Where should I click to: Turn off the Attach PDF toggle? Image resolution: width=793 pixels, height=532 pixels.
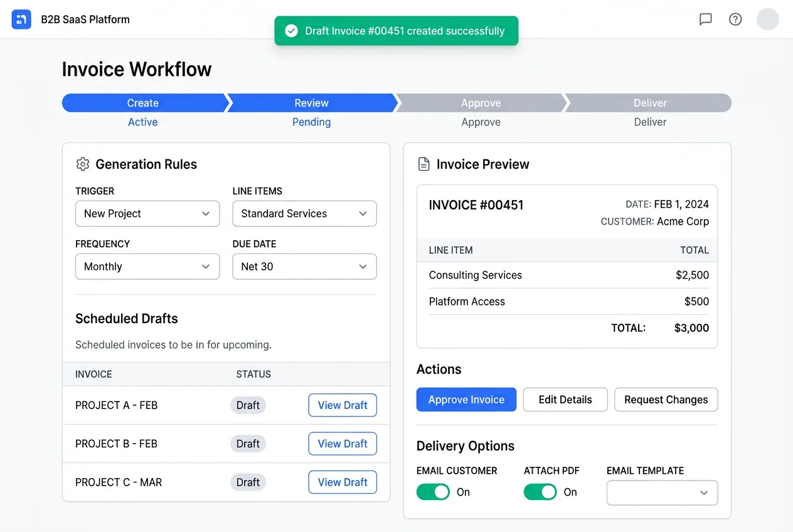540,492
